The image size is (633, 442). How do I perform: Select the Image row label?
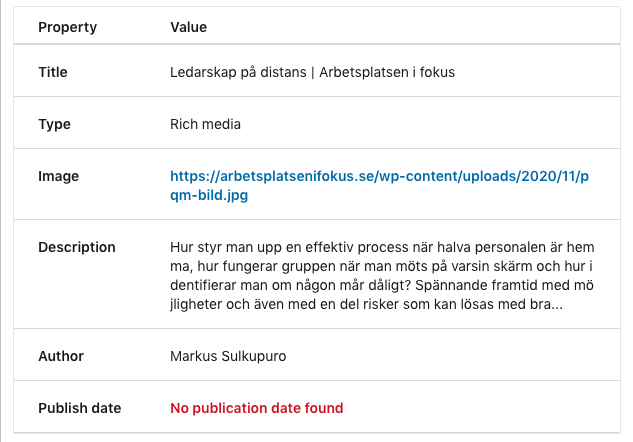(59, 176)
